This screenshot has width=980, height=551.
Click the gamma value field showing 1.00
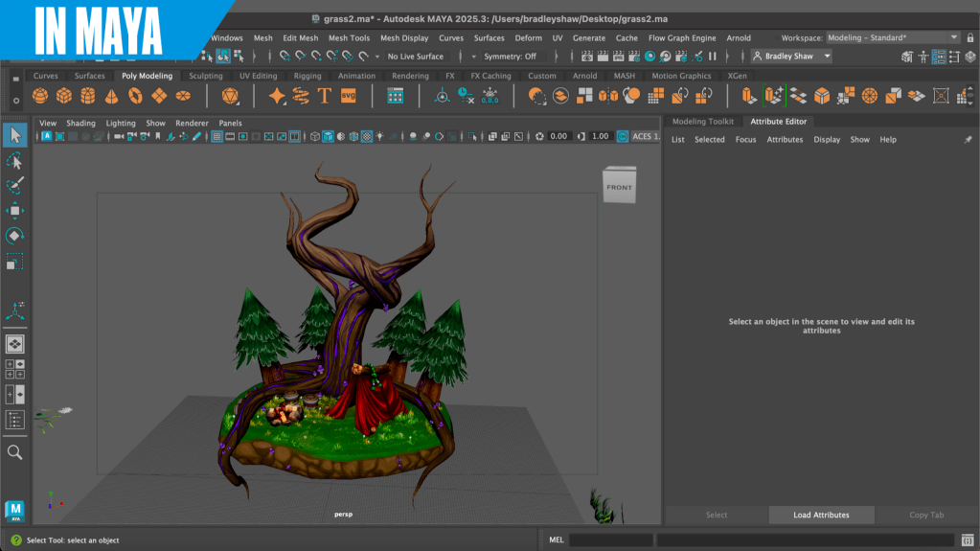click(601, 137)
